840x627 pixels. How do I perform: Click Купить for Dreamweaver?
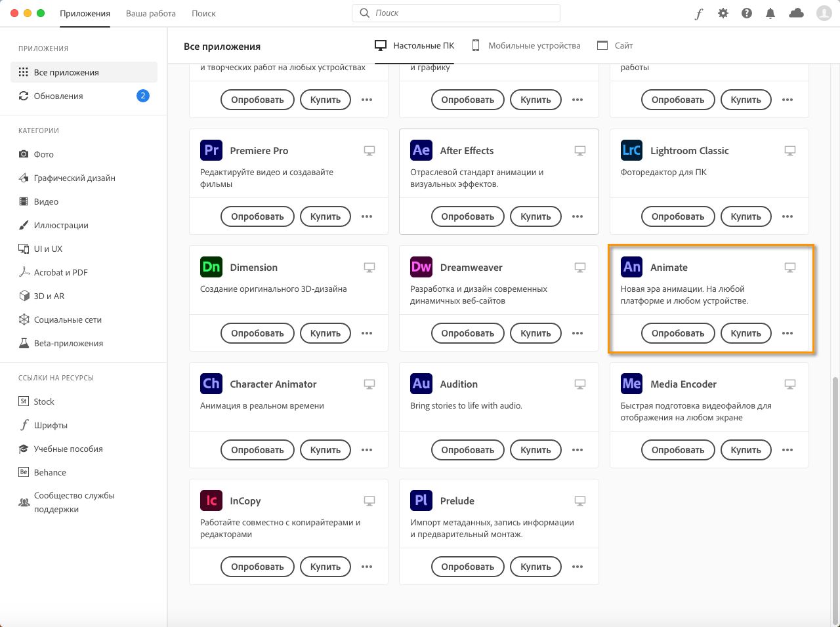pyautogui.click(x=535, y=333)
